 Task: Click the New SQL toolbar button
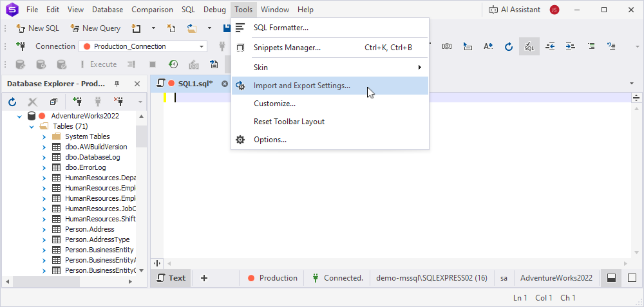pos(37,28)
